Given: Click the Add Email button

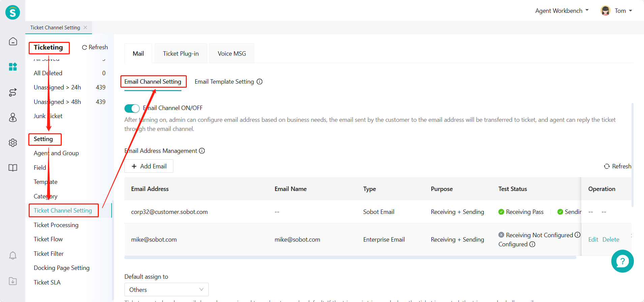Looking at the screenshot, I should click(x=149, y=166).
